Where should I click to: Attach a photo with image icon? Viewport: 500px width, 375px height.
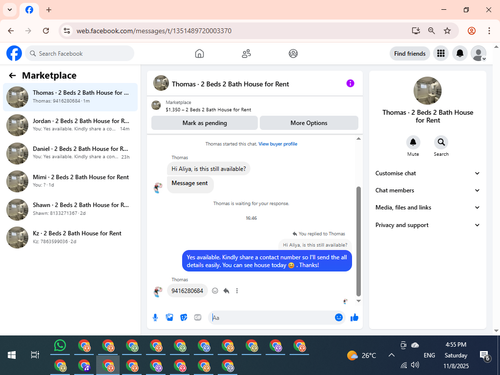(x=169, y=317)
